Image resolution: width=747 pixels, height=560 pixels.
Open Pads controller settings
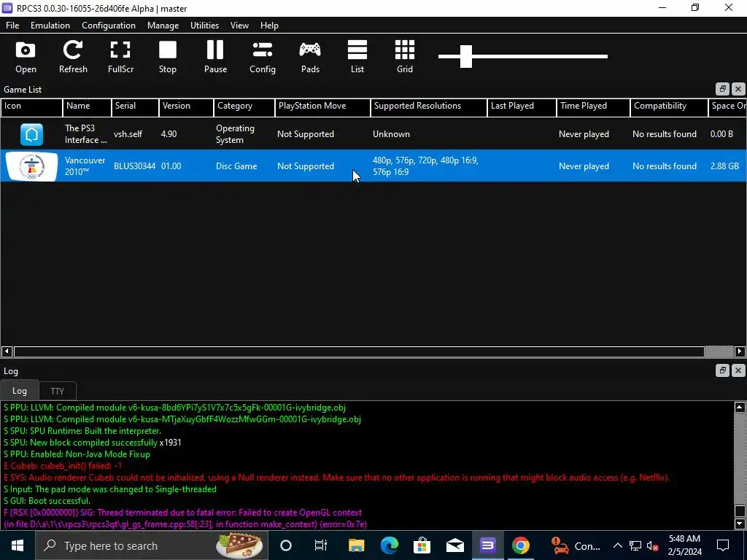tap(310, 57)
